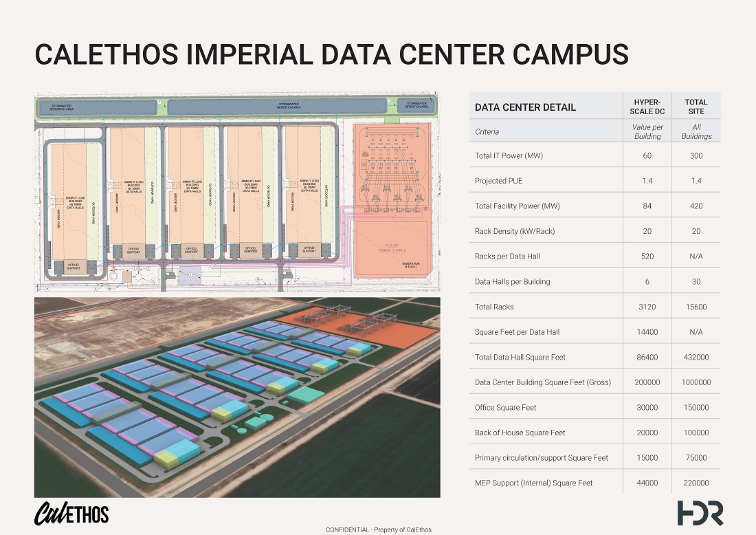Select the 'Total IT Power (MW)' row label
756x535 pixels.
pos(509,156)
